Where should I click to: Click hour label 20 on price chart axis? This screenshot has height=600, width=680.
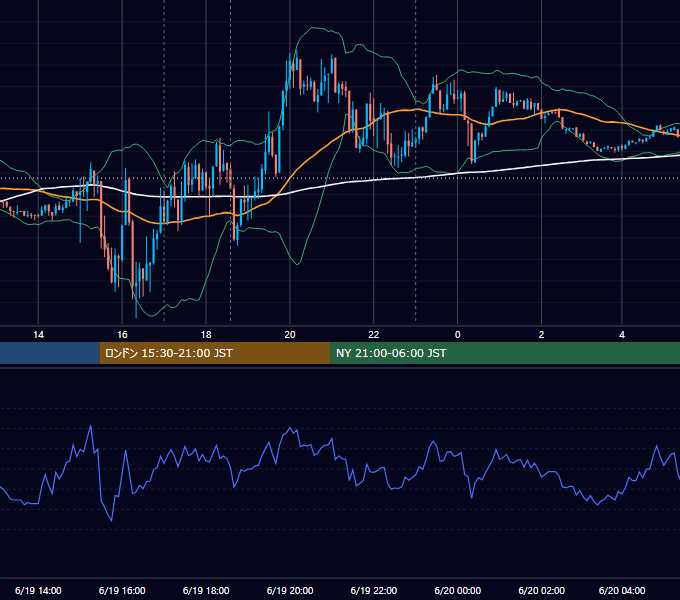(x=290, y=335)
